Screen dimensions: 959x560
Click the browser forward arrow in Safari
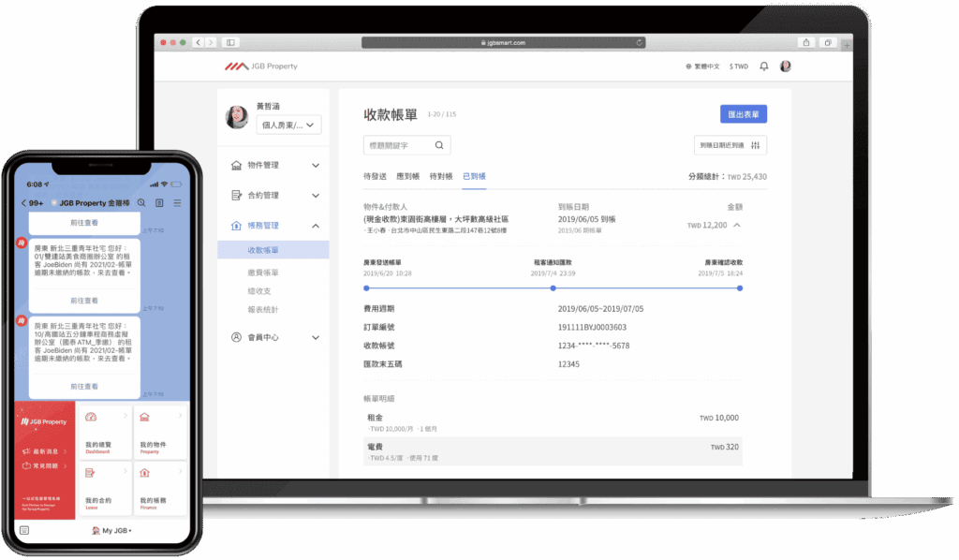click(x=211, y=42)
